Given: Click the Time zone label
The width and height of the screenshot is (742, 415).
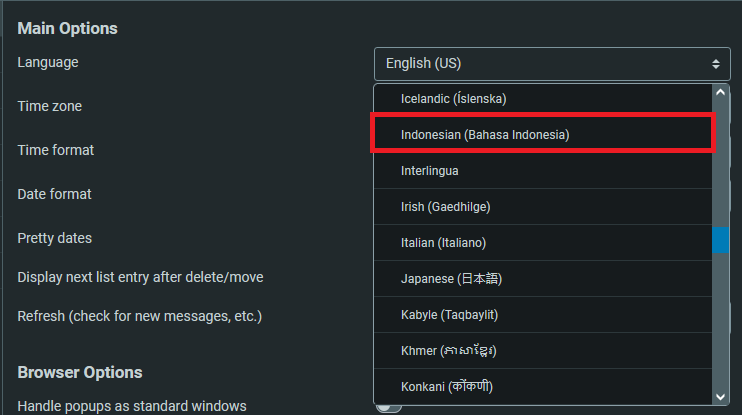Looking at the screenshot, I should [x=50, y=106].
